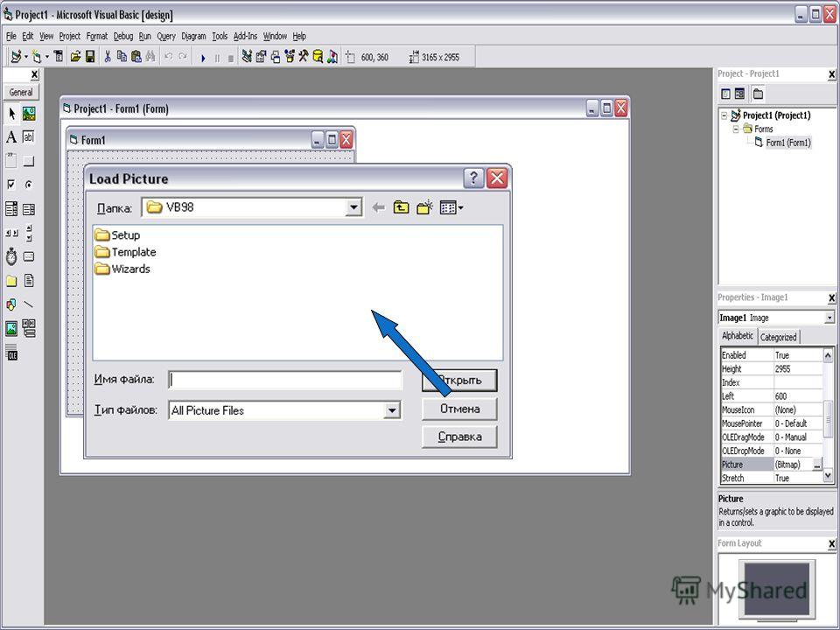Viewport: 840px width, 630px height.
Task: Choose the DirListBox folder control tool
Action: (x=11, y=281)
